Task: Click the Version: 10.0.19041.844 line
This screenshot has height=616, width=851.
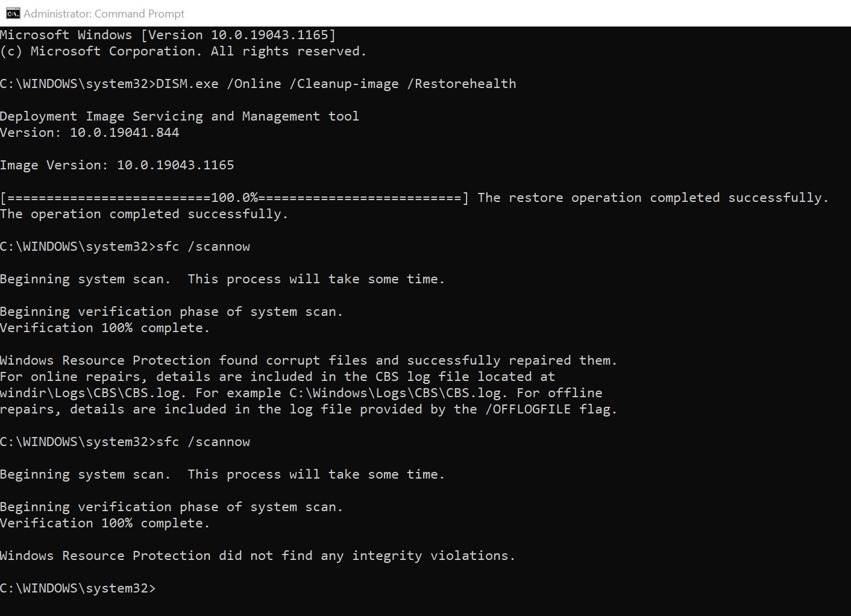Action: coord(90,133)
